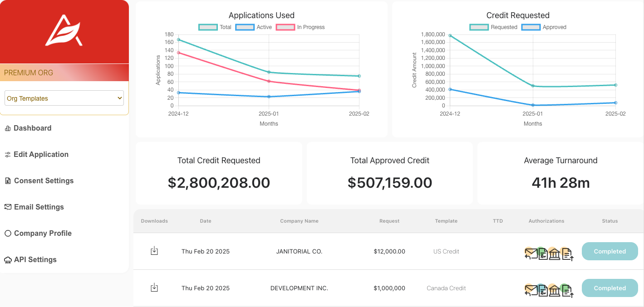644x307 pixels.
Task: Go to Consent Settings in the sidebar
Action: 44,180
